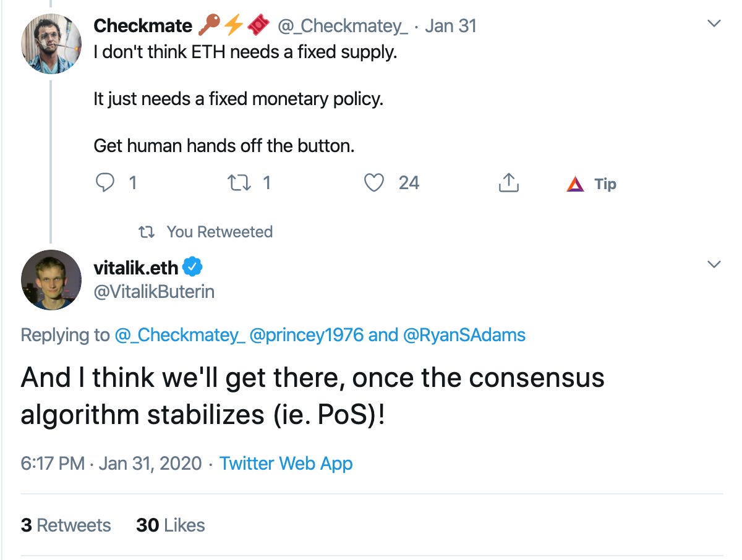Open the @VitalikButerin handle

tap(154, 292)
